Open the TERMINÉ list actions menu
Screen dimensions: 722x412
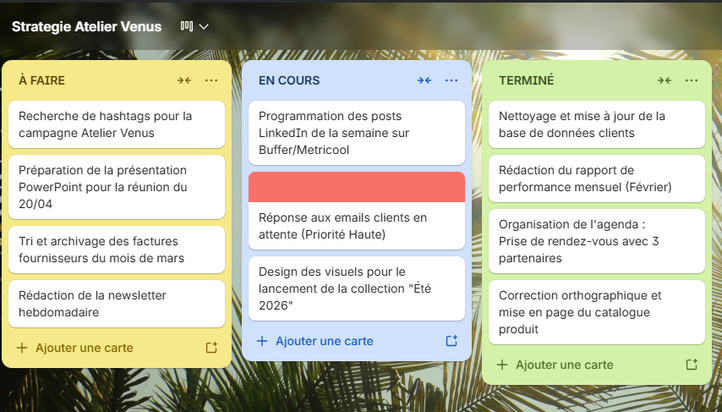pyautogui.click(x=691, y=80)
